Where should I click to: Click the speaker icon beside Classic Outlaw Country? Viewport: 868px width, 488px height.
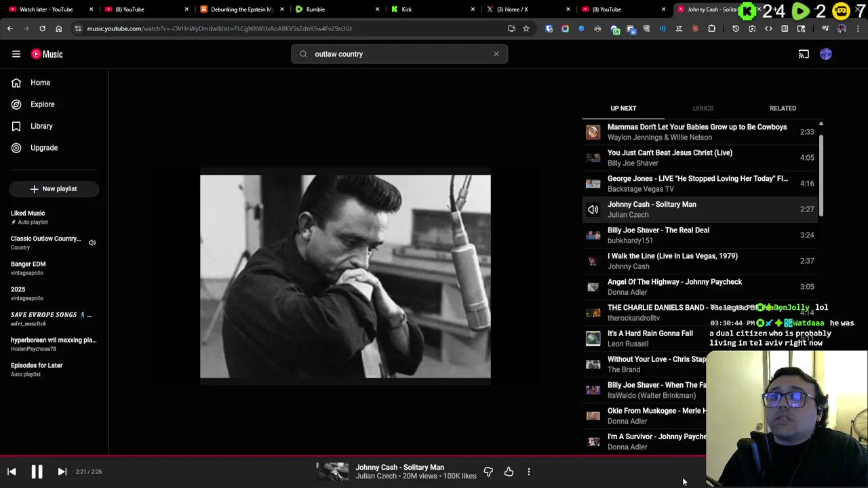tap(92, 243)
